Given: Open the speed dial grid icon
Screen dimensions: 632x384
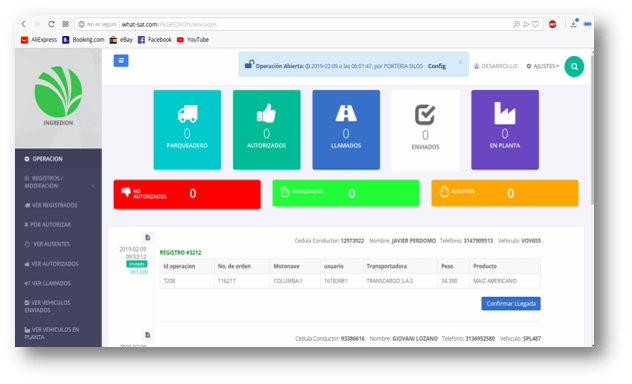Looking at the screenshot, I should click(65, 24).
